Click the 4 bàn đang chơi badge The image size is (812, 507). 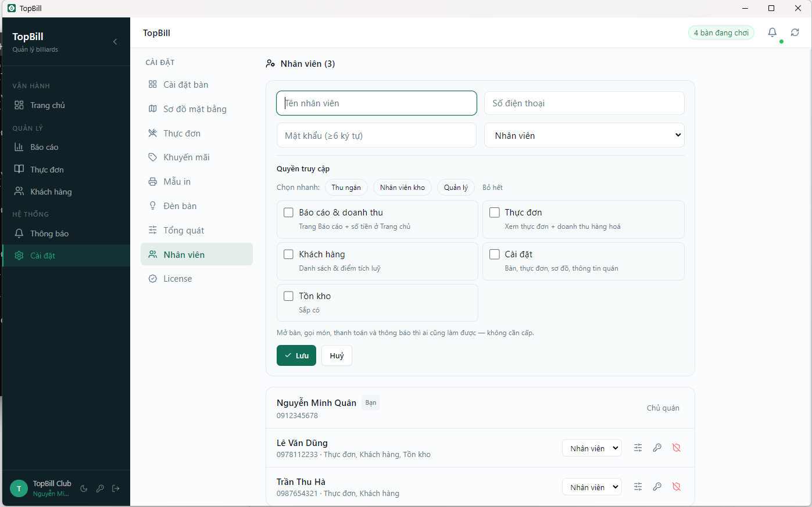point(721,33)
